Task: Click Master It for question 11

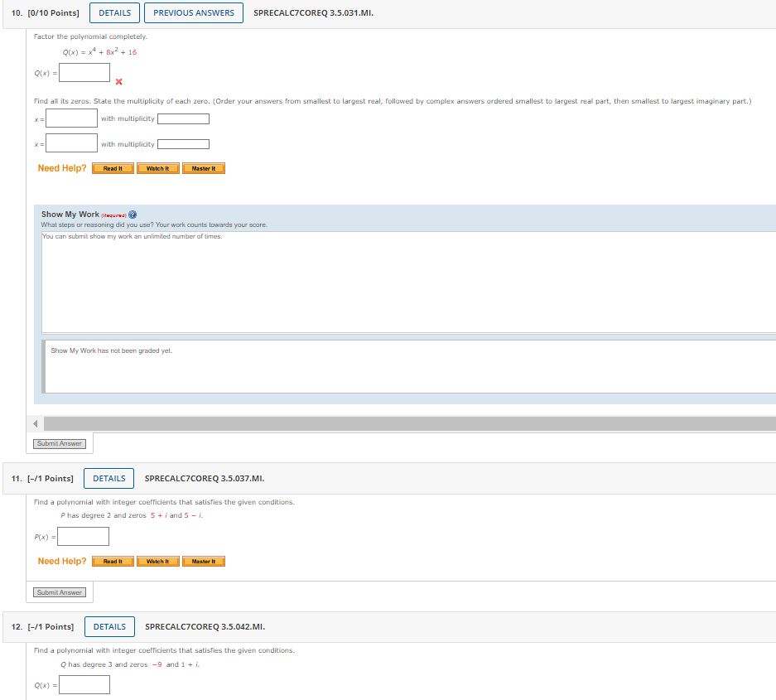Action: point(204,561)
